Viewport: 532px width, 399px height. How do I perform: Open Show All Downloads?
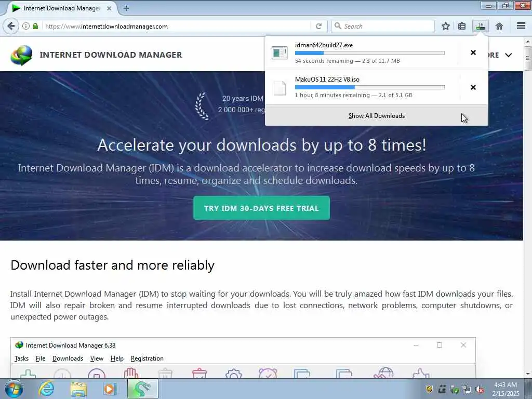click(377, 116)
